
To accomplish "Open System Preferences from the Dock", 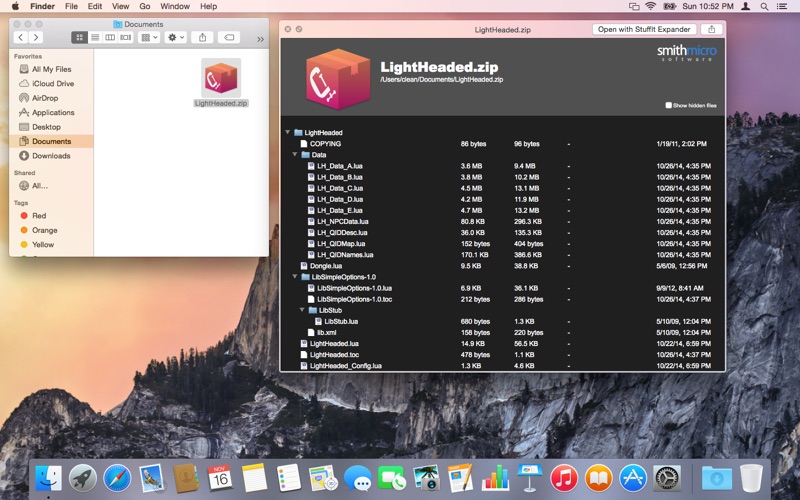I will tap(667, 479).
